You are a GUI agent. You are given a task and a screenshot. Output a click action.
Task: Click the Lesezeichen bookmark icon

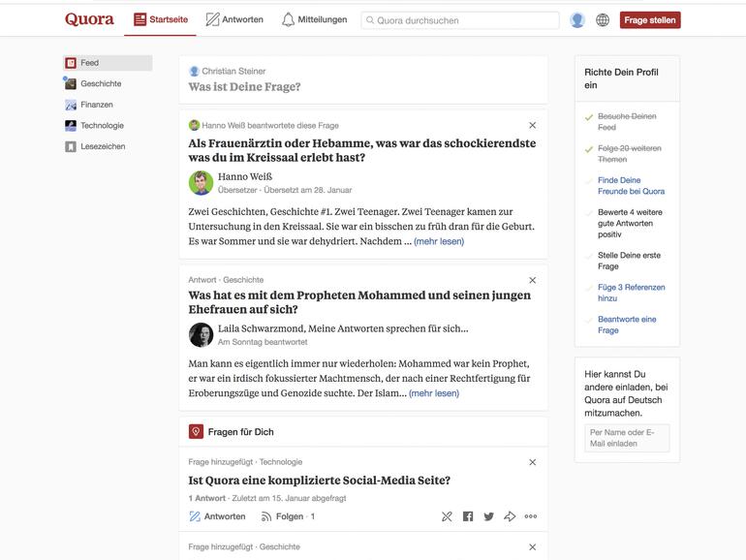coord(71,146)
